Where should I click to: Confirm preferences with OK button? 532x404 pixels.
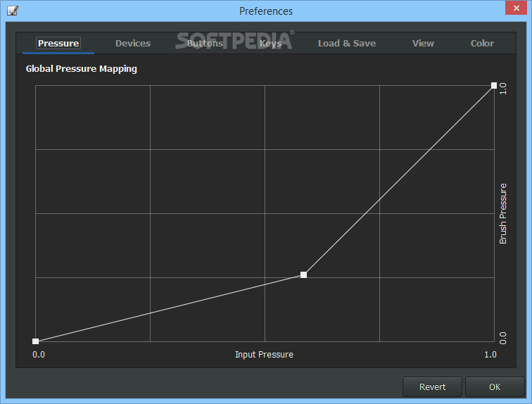coord(495,386)
